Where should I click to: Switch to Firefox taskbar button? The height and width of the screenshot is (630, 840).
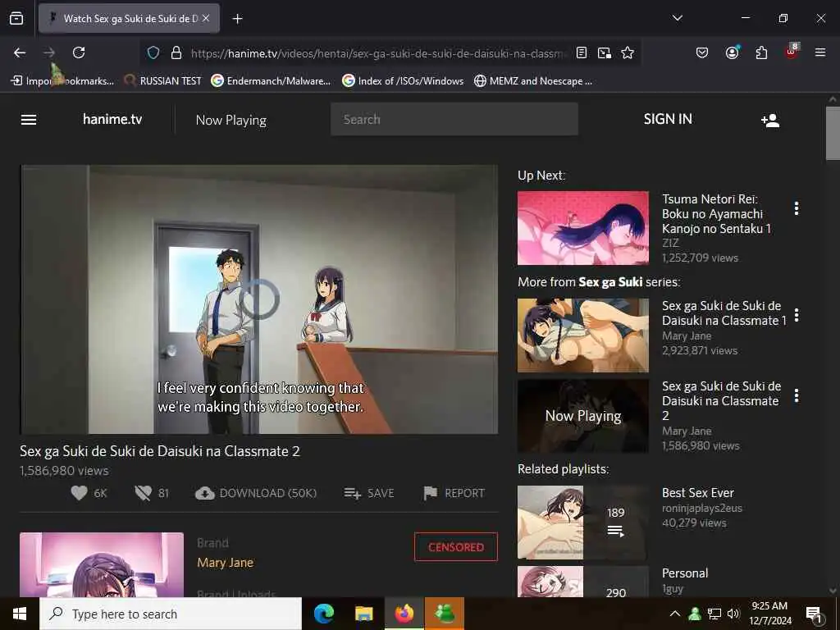404,614
